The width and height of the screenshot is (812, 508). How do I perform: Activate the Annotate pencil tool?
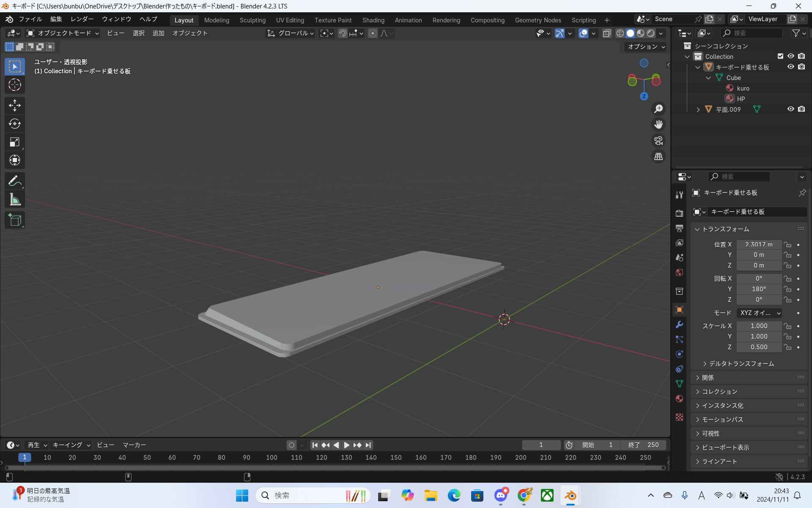pyautogui.click(x=15, y=181)
